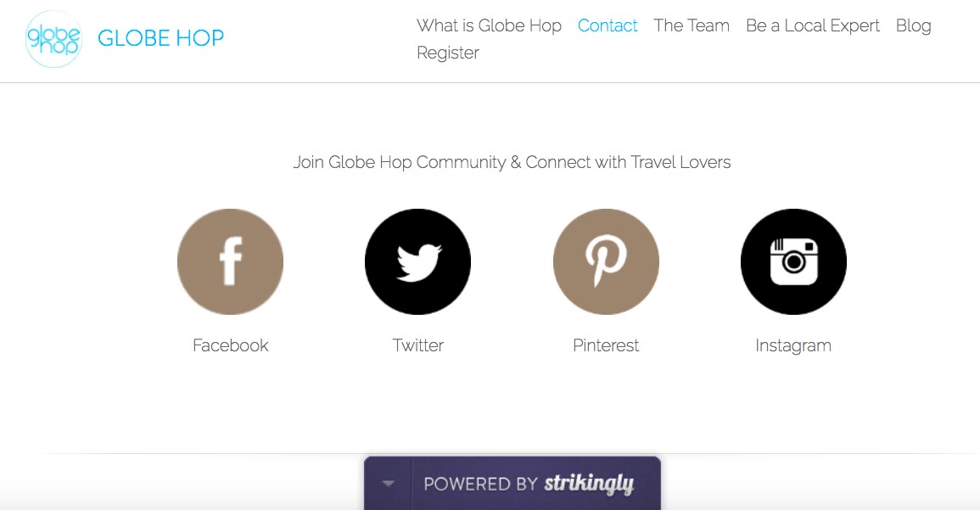The width and height of the screenshot is (980, 510).
Task: Click the strikingly brand wordmark
Action: (x=590, y=485)
